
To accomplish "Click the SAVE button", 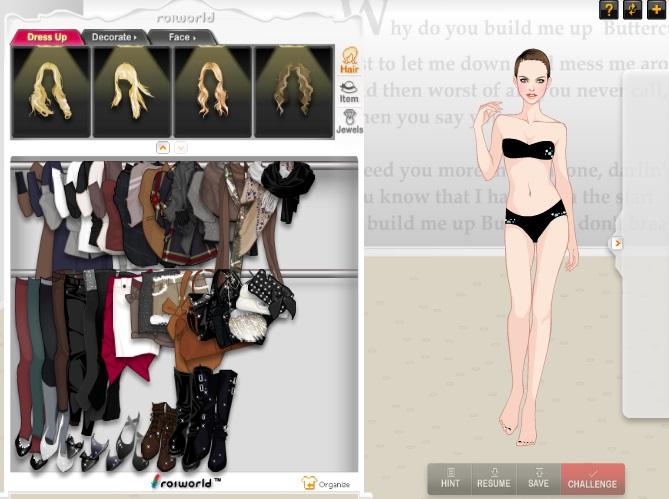I will click(x=538, y=478).
